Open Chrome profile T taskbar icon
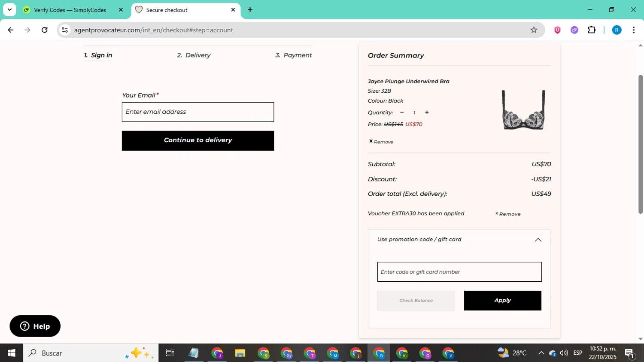This screenshot has width=644, height=362. (x=310, y=353)
